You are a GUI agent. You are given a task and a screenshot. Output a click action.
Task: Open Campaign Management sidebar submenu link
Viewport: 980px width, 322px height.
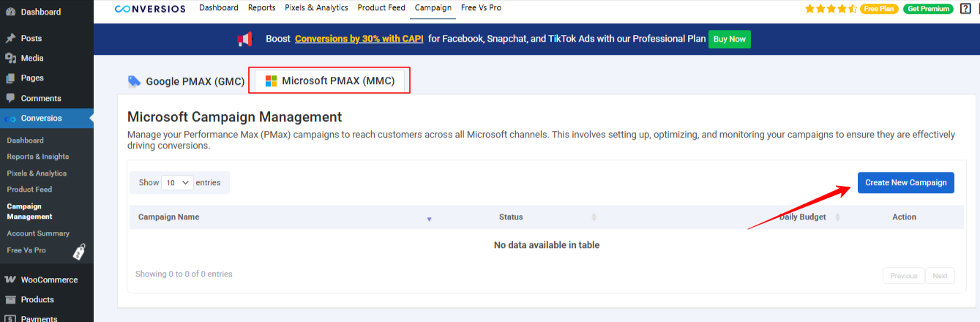click(30, 211)
